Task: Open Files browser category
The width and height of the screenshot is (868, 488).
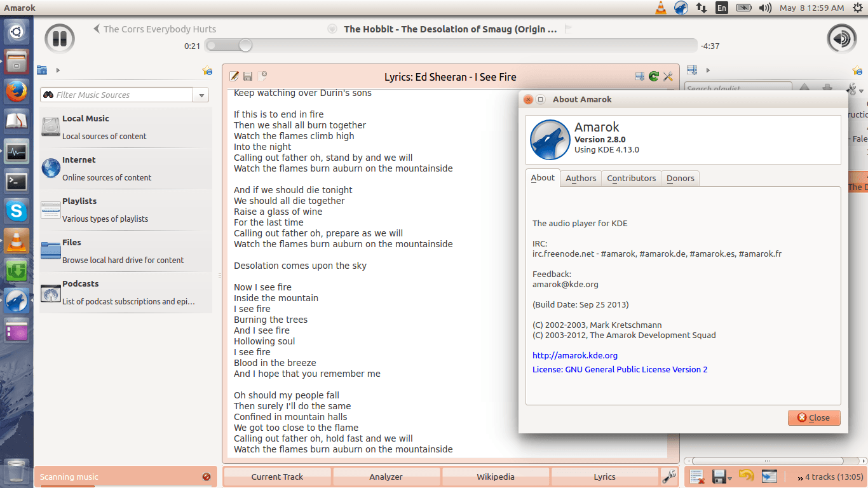Action: click(126, 251)
